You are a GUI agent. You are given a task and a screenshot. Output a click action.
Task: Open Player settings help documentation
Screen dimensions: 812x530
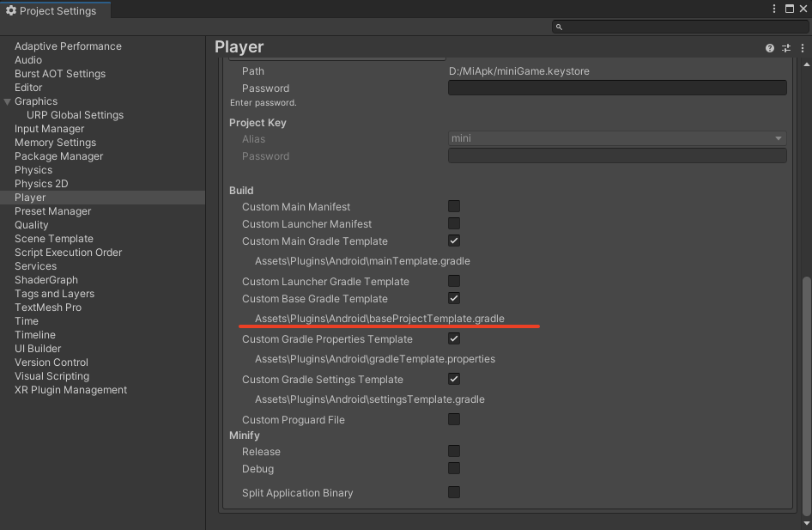[769, 48]
